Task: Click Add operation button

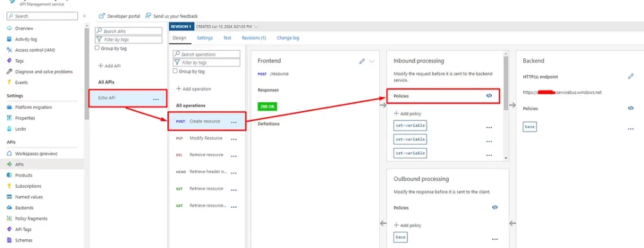Action: (x=194, y=89)
